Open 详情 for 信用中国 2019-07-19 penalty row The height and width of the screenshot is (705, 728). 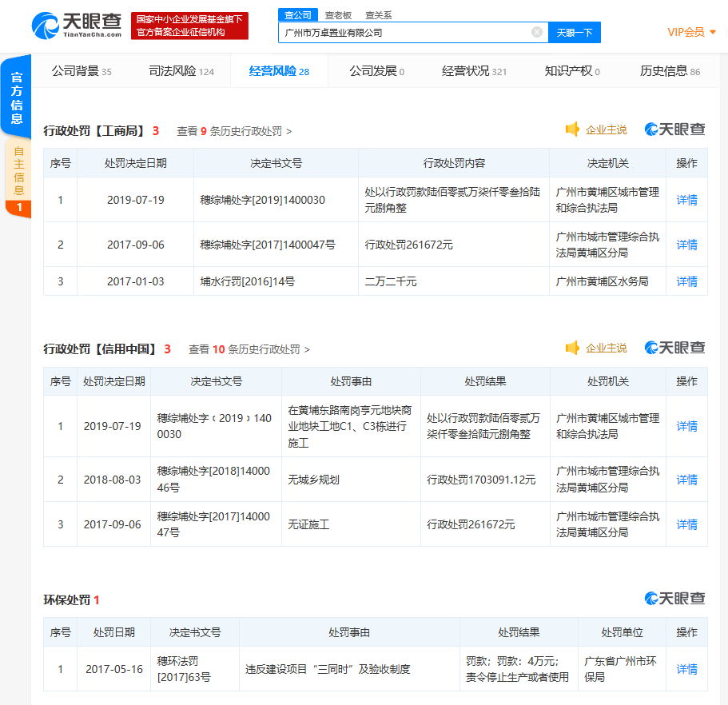[686, 426]
